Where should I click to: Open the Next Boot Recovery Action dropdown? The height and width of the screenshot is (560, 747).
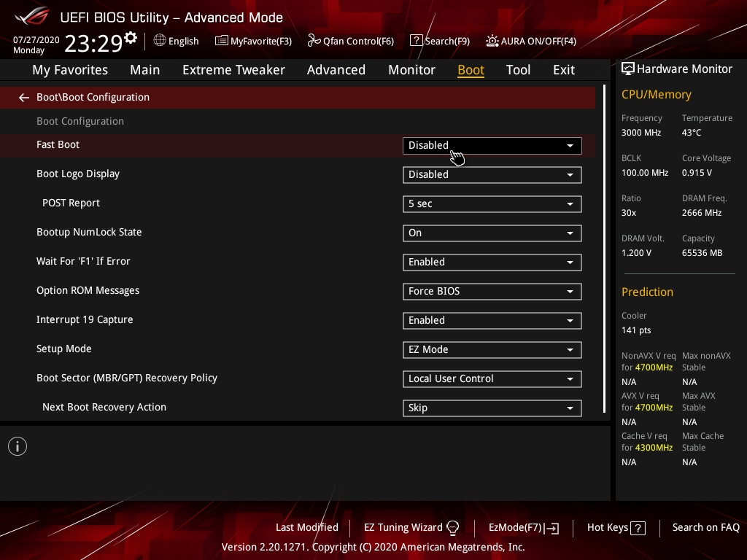coord(492,408)
